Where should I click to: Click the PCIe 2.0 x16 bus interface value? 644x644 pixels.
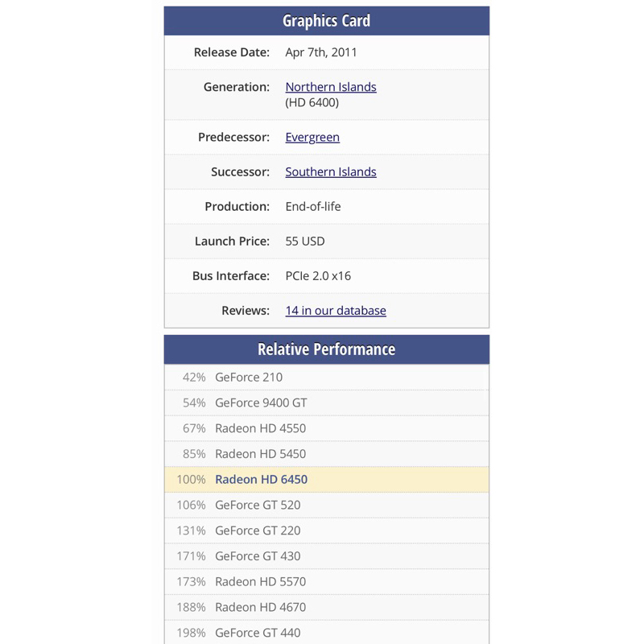tap(318, 276)
